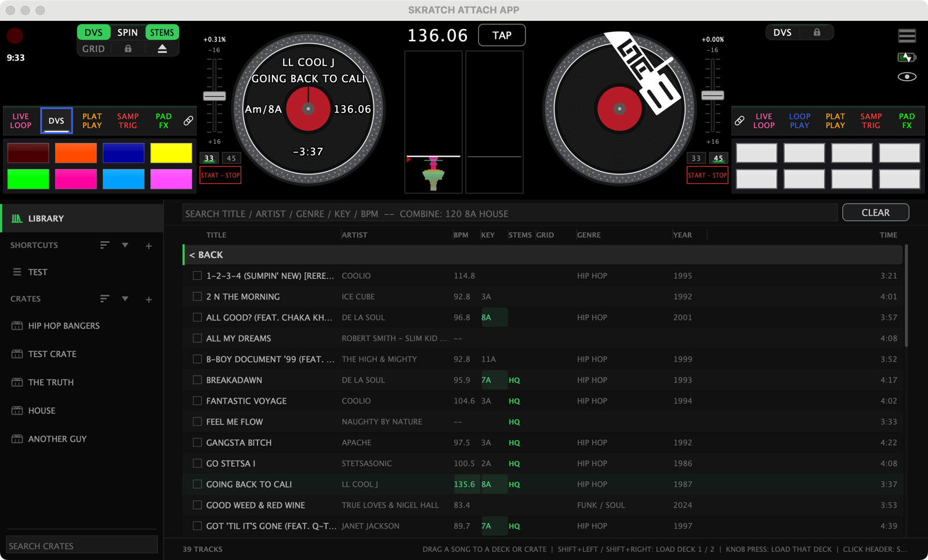Toggle the left deck grid lock icon

[x=128, y=49]
